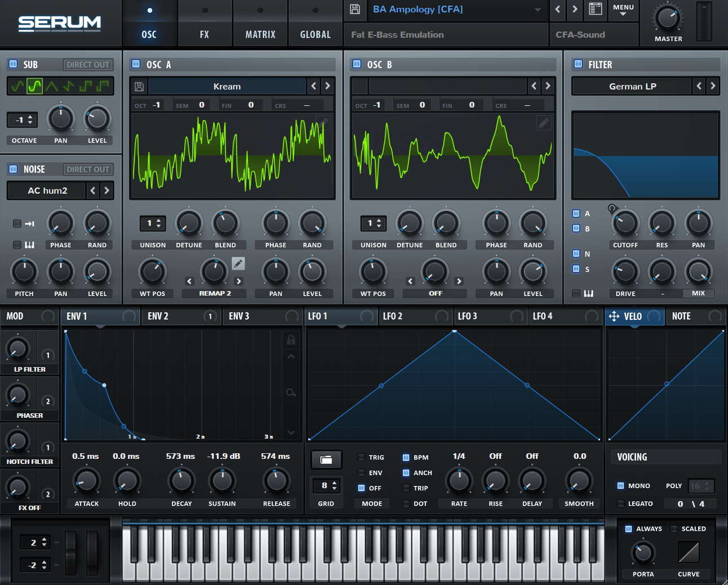Switch to the GLOBAL tab
The height and width of the screenshot is (585, 728).
pyautogui.click(x=316, y=24)
